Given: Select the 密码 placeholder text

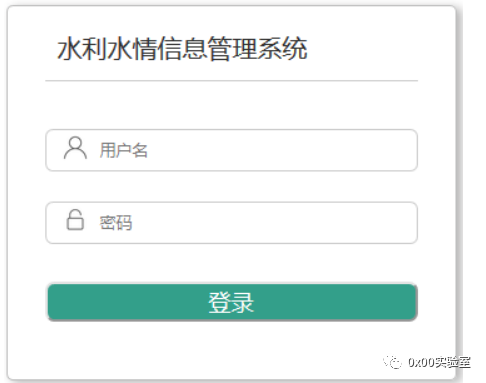Looking at the screenshot, I should pos(116,223).
